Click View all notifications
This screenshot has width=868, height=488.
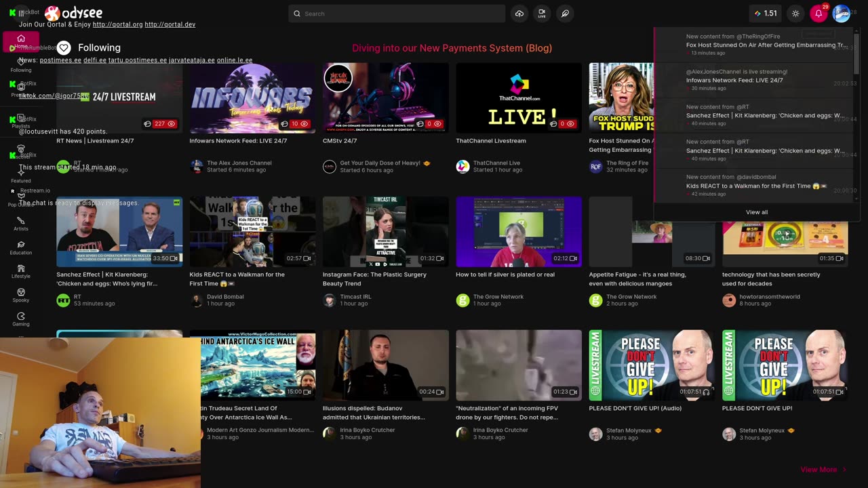pos(757,212)
